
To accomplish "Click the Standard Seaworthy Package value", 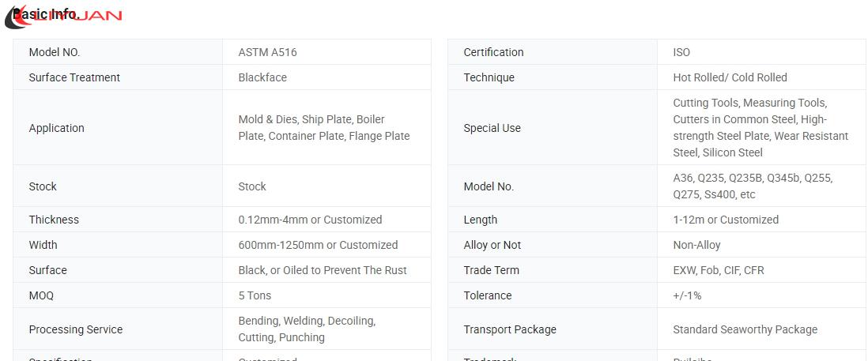I will tap(745, 329).
